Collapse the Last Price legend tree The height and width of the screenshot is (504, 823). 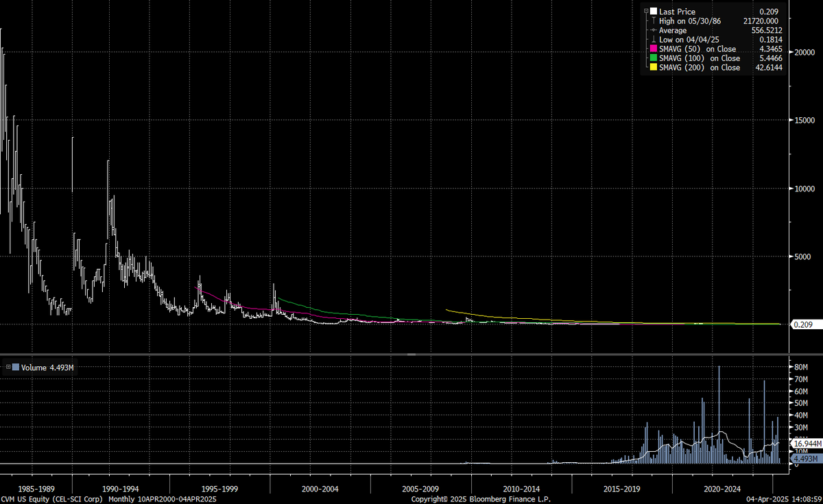(646, 12)
